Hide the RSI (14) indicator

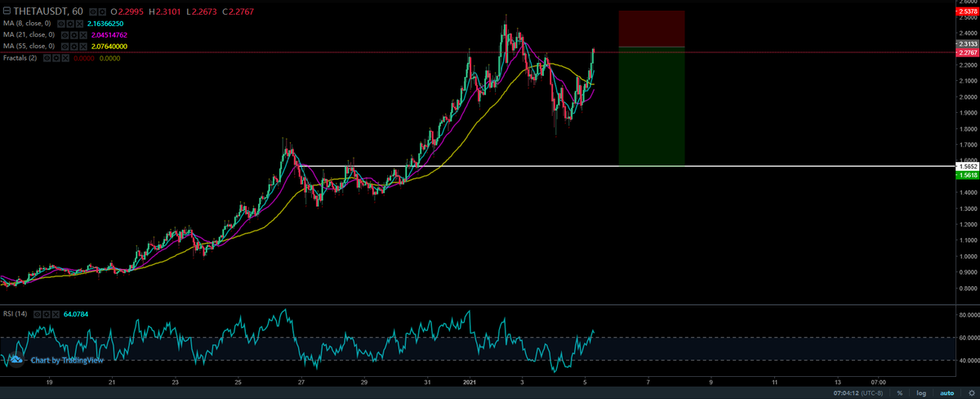38,315
